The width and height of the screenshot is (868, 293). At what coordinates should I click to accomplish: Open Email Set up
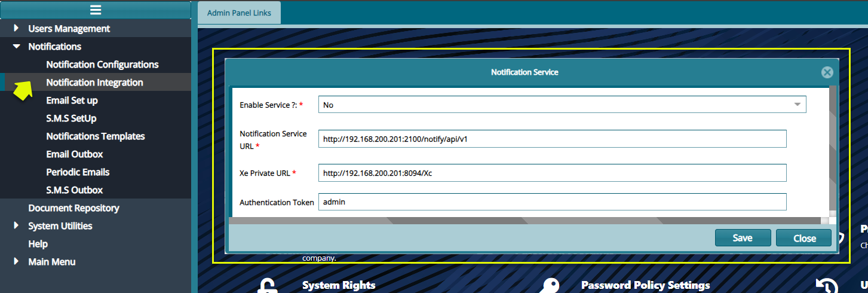[x=72, y=100]
